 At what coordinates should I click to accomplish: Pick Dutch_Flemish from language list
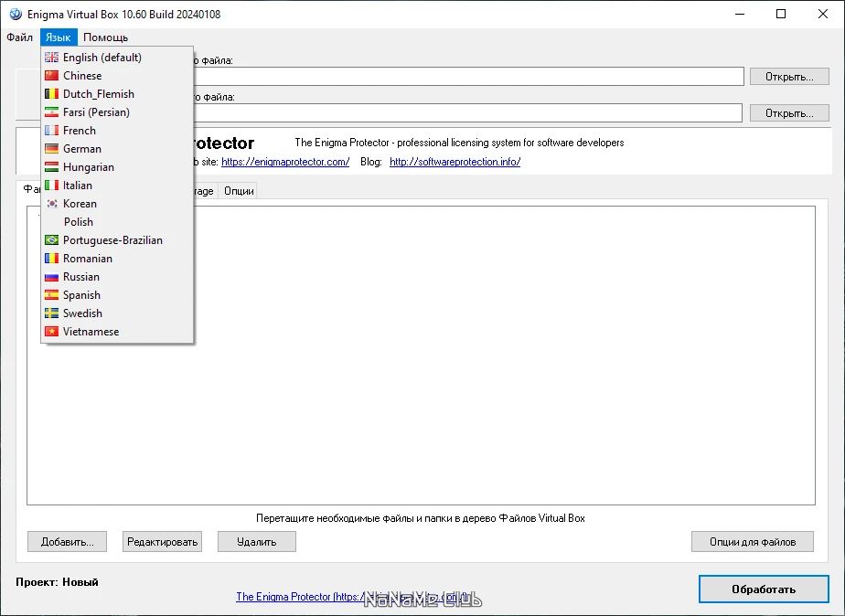pyautogui.click(x=117, y=94)
